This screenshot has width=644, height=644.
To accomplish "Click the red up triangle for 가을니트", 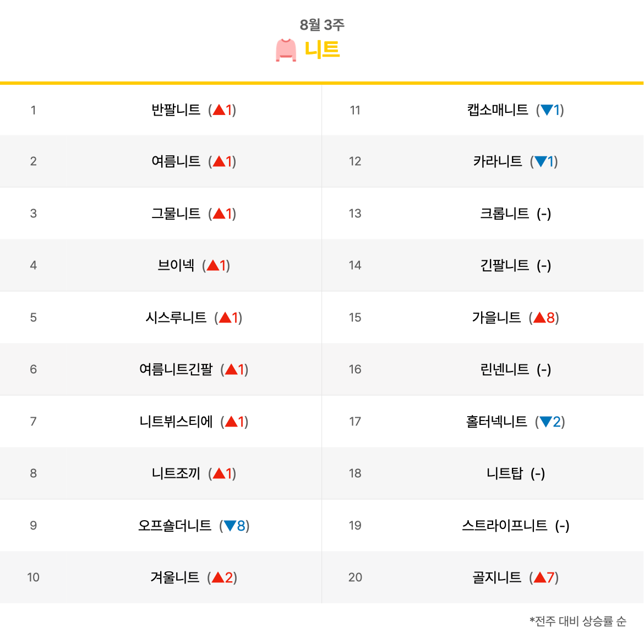I will point(539,318).
